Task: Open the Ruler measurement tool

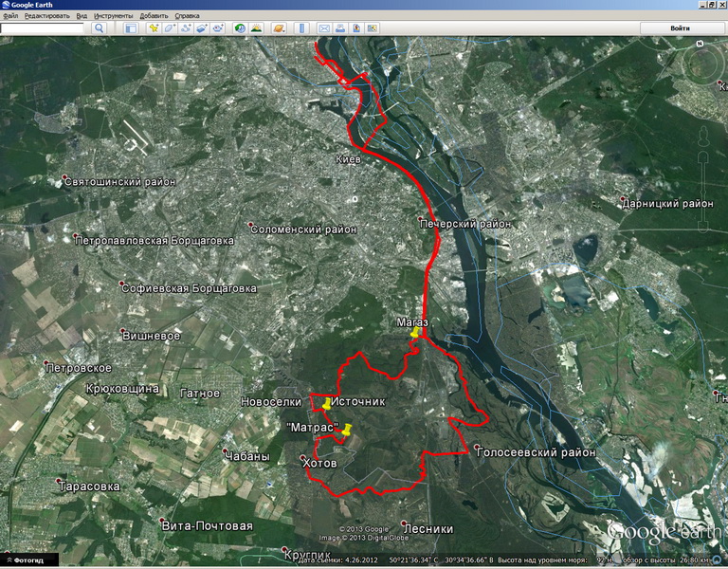Action: [302, 28]
